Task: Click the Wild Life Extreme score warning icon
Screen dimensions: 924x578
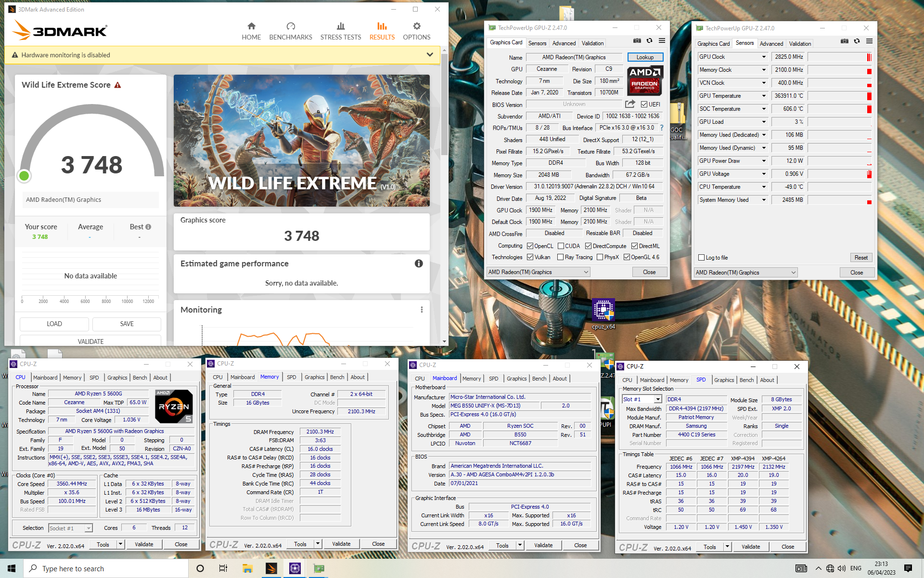Action: pos(117,85)
